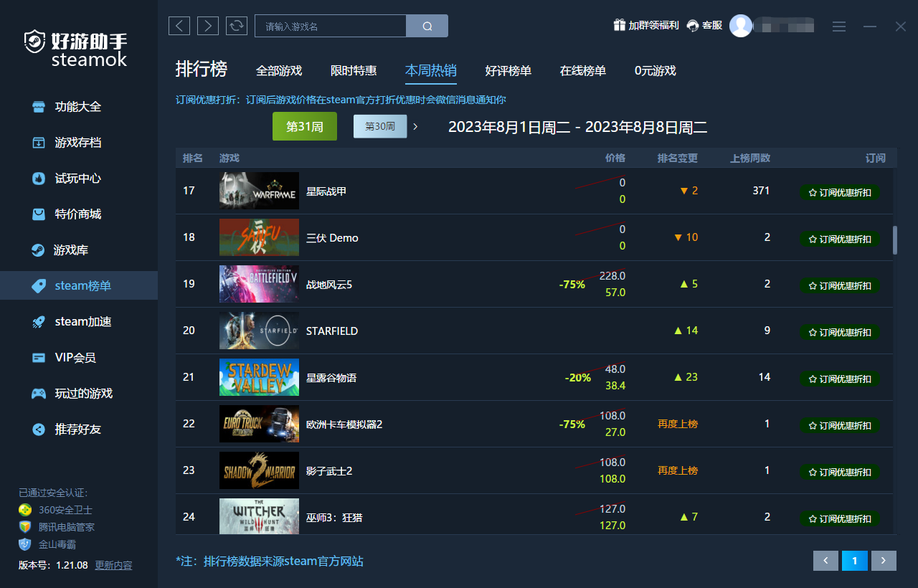Go to previous page of rankings
This screenshot has width=918, height=588.
pos(825,561)
